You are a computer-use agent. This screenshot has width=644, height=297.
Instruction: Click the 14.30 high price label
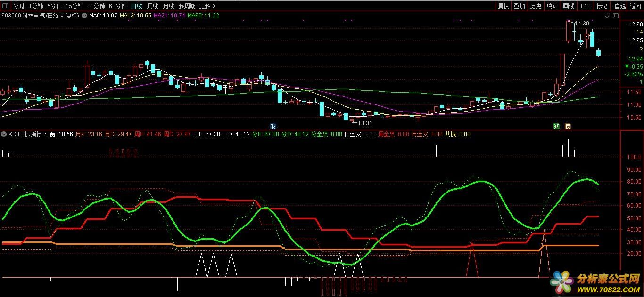click(582, 24)
